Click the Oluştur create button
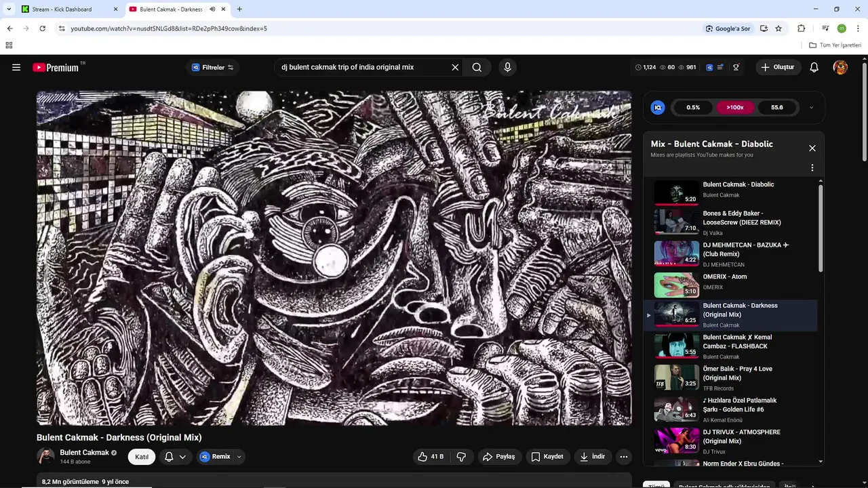Image resolution: width=868 pixels, height=488 pixels. 778,67
